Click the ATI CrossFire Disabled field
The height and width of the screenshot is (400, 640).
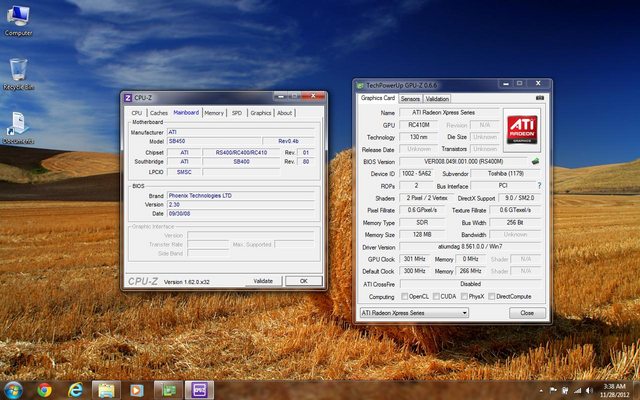tap(471, 284)
